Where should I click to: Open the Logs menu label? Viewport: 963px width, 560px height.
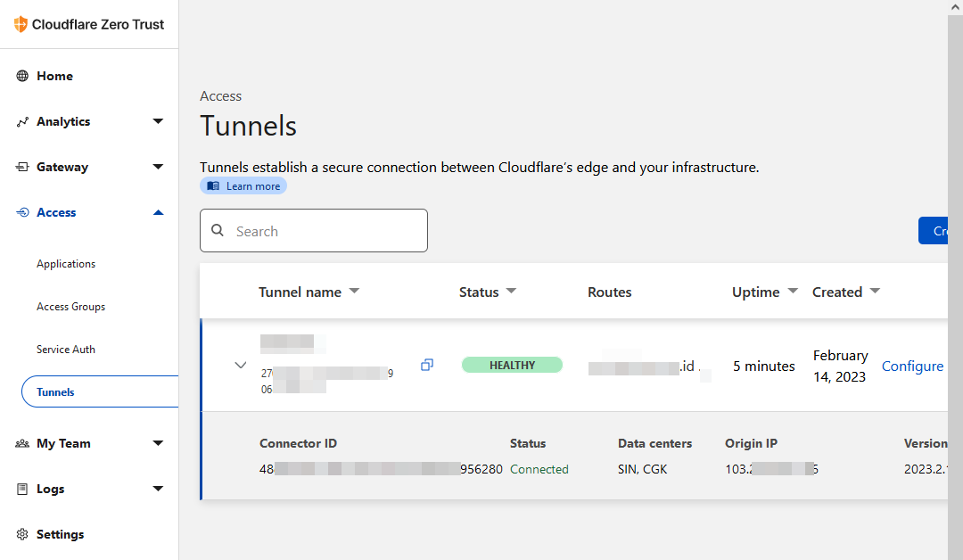point(50,489)
